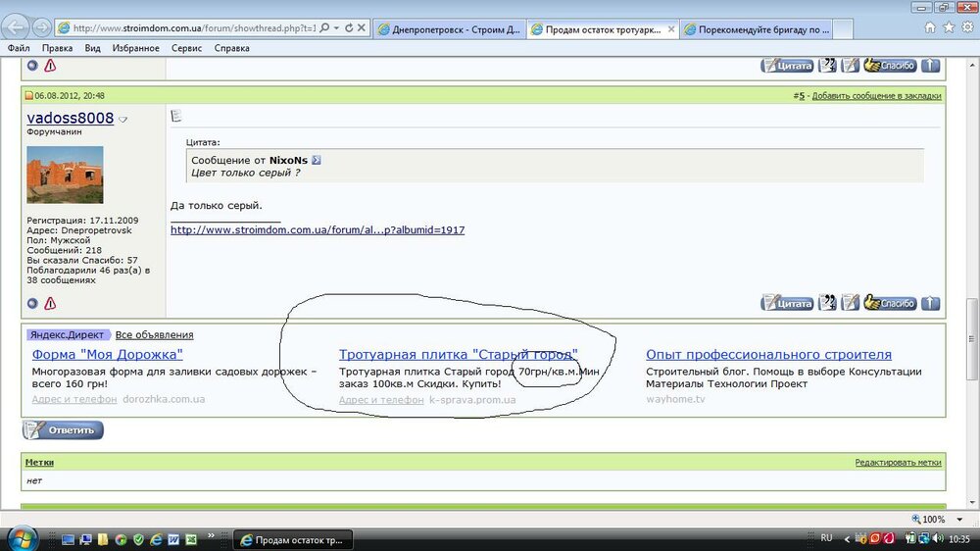The height and width of the screenshot is (551, 980).
Task: Open vadoss8008 profile name link
Action: tap(70, 118)
